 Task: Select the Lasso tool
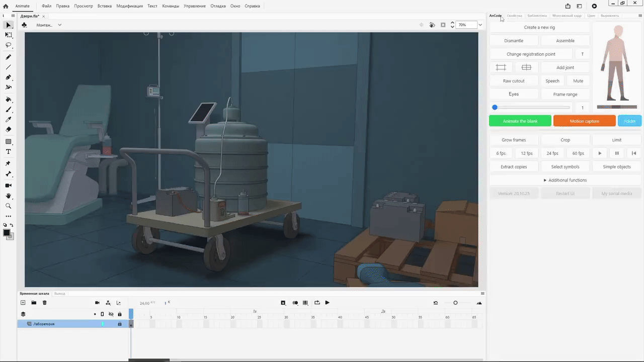(x=9, y=45)
